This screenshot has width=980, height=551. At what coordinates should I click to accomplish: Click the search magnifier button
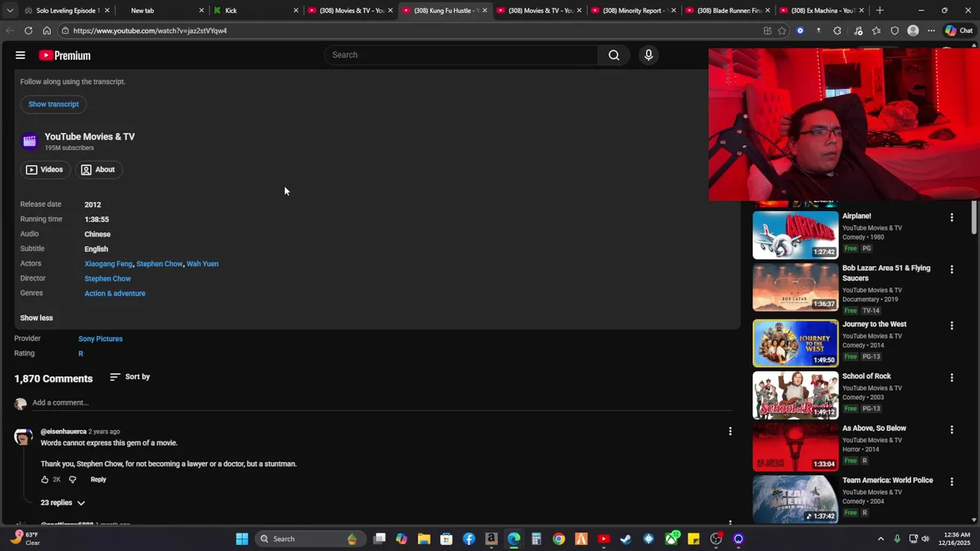click(614, 55)
